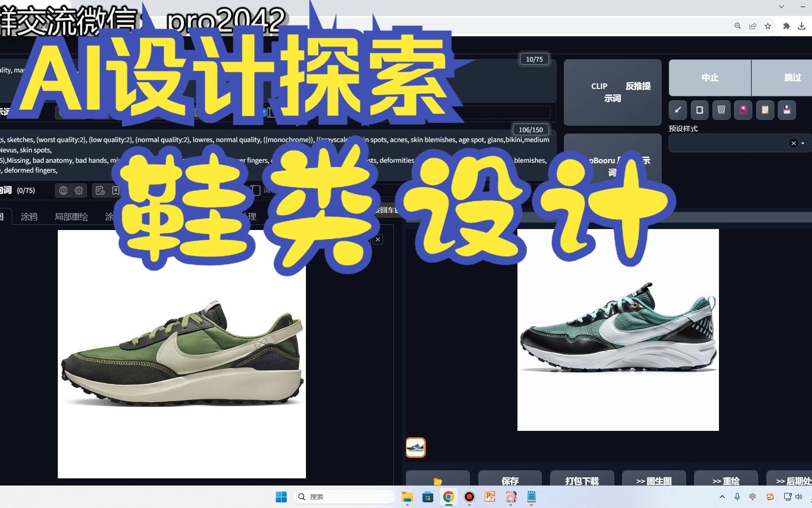Click the 106/150 negative token counter
This screenshot has width=812, height=508.
(531, 130)
